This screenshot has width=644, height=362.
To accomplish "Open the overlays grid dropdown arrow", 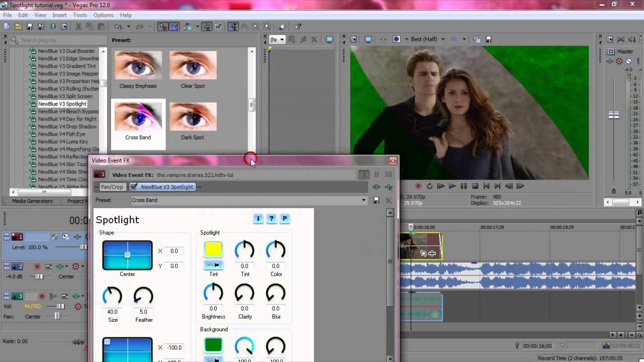I will pos(464,39).
